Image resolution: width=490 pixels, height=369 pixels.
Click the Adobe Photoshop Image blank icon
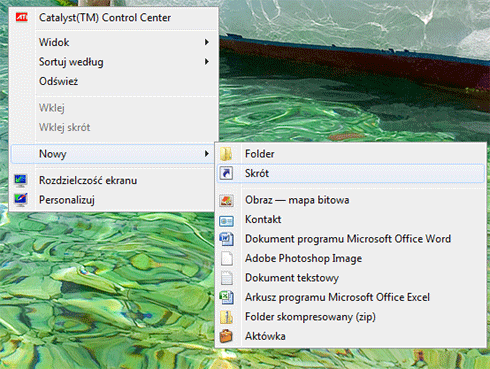[227, 258]
